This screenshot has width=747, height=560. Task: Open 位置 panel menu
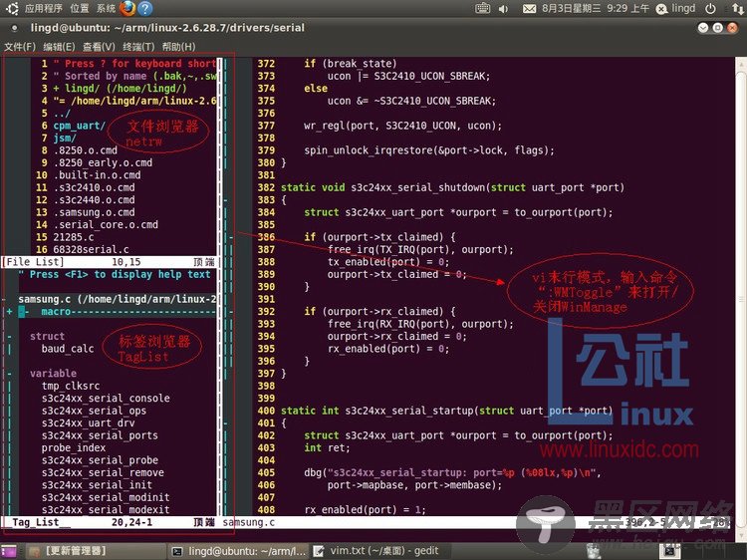[x=80, y=9]
